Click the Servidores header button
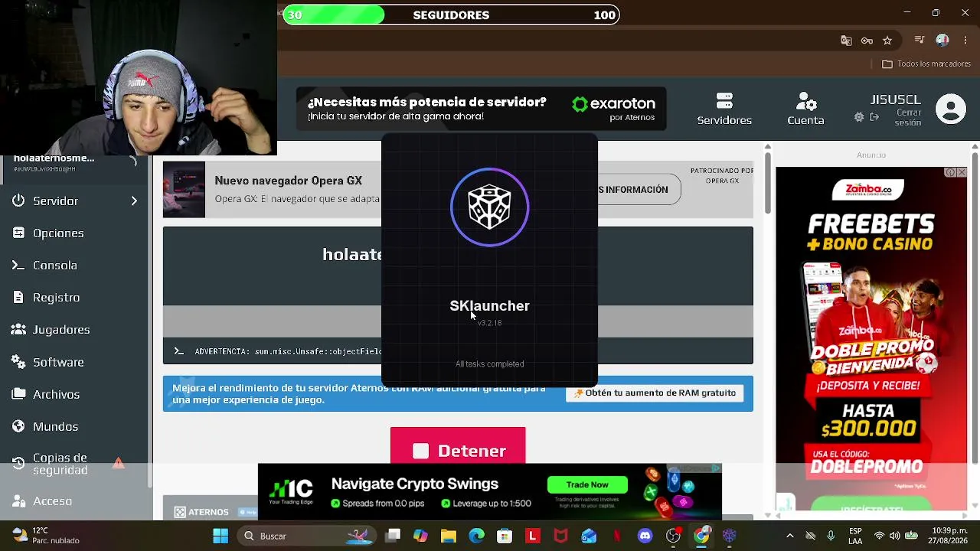The height and width of the screenshot is (551, 980). pyautogui.click(x=724, y=109)
